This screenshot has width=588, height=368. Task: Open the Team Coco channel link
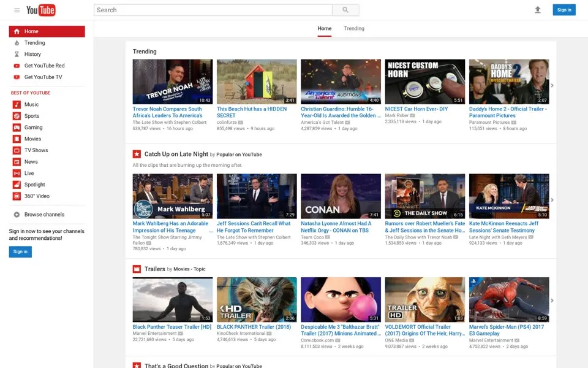(312, 237)
